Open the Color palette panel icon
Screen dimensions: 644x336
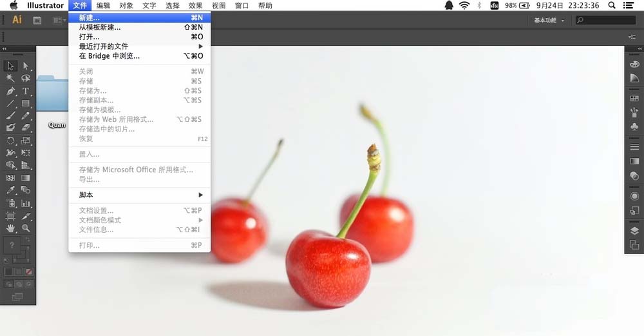[634, 64]
